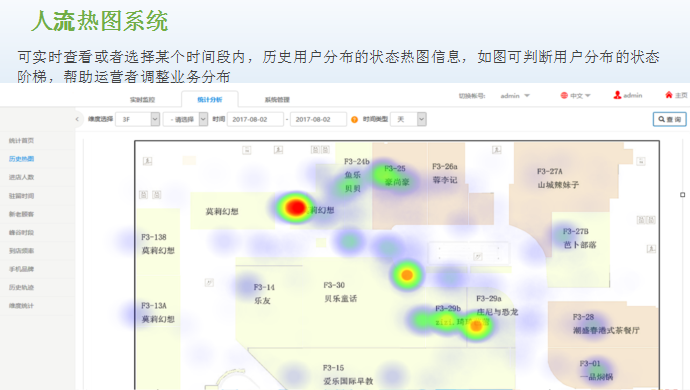Screen dimensions: 690x390
Task: Click the 查询 search button
Action: click(x=669, y=119)
